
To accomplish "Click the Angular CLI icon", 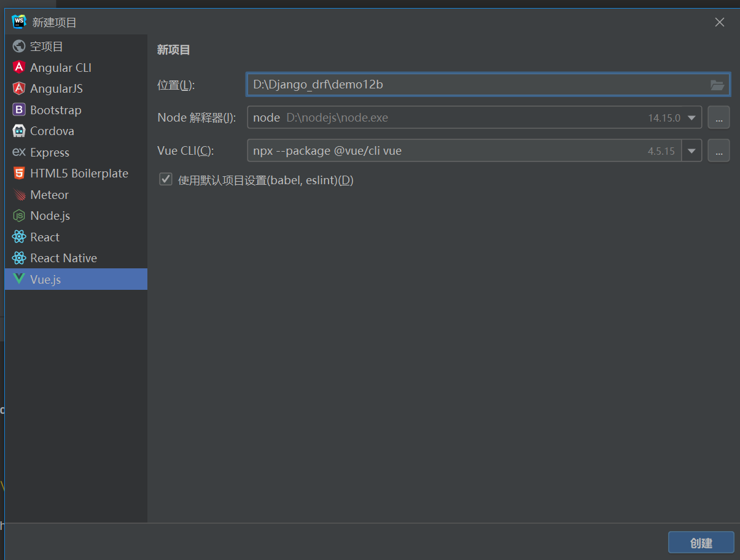I will pyautogui.click(x=19, y=68).
